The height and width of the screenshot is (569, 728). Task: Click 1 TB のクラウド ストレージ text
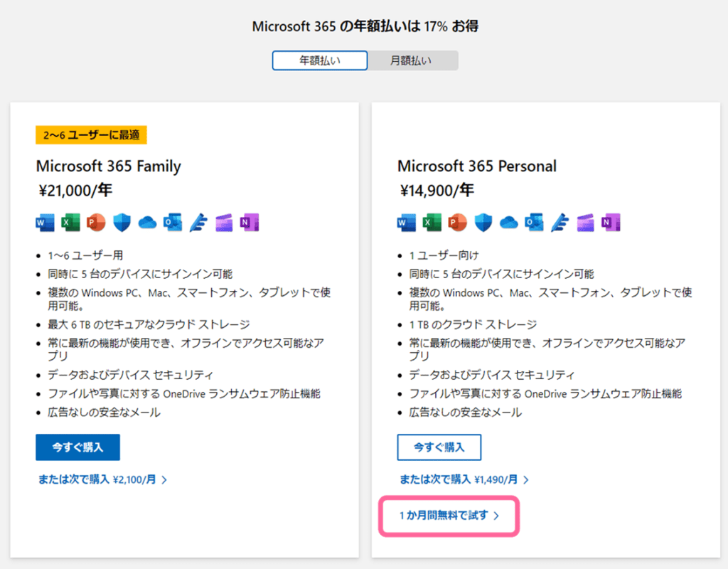pyautogui.click(x=473, y=324)
